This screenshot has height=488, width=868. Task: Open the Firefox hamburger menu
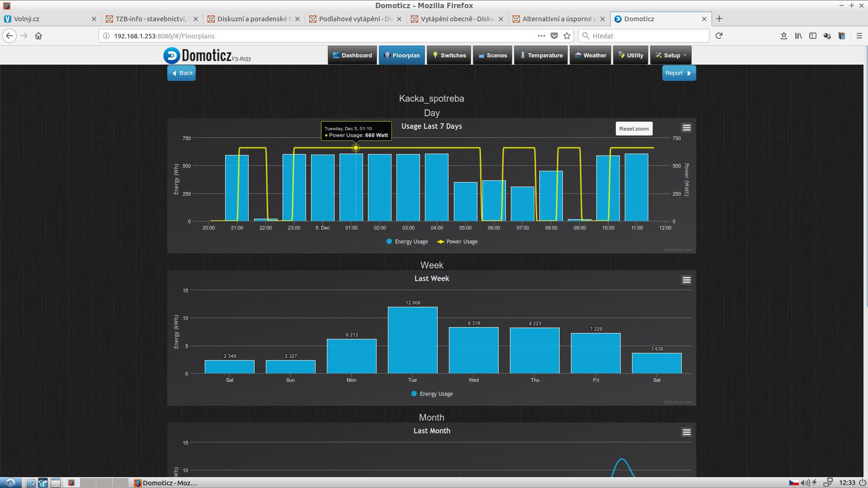click(x=859, y=36)
